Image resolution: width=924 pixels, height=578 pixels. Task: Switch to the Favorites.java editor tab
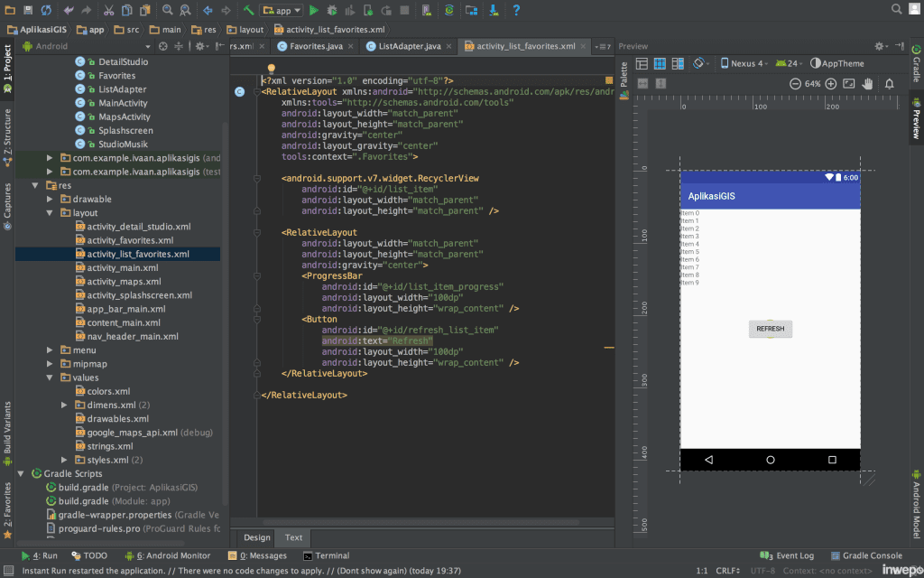(315, 46)
